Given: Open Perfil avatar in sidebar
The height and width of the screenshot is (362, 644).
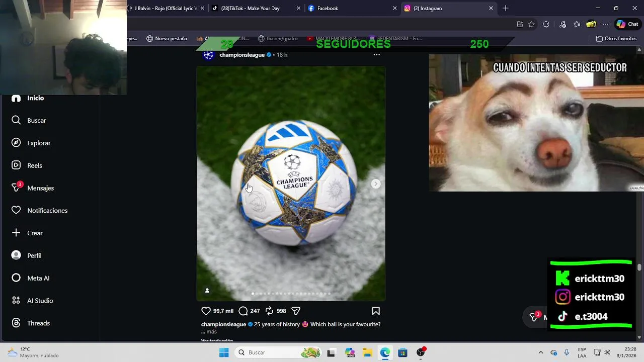Looking at the screenshot, I should (x=16, y=255).
